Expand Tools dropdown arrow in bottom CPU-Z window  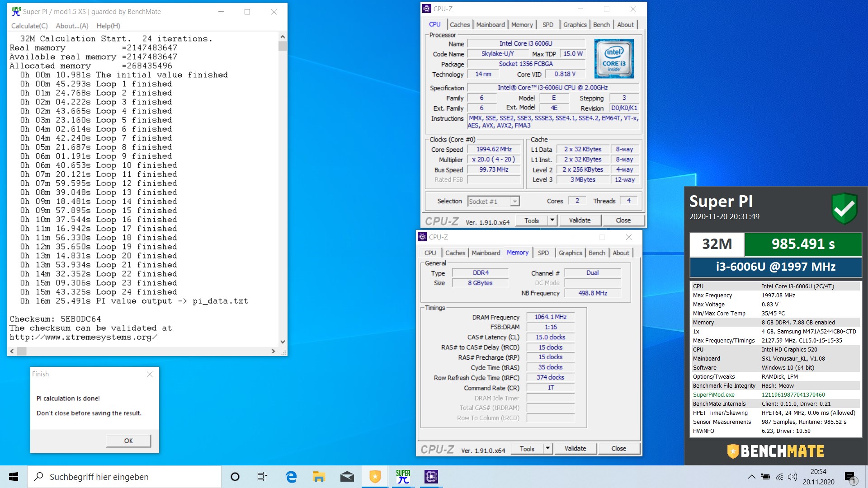tap(547, 449)
